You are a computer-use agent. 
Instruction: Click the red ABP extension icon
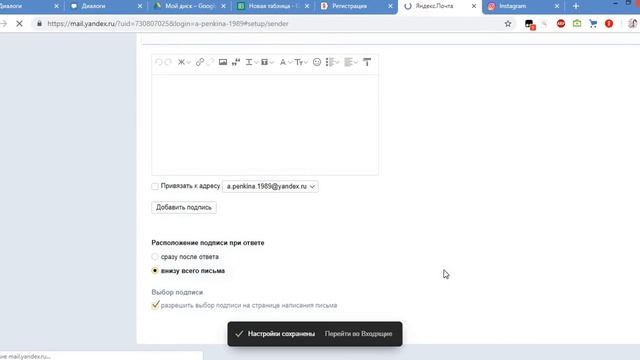point(561,24)
